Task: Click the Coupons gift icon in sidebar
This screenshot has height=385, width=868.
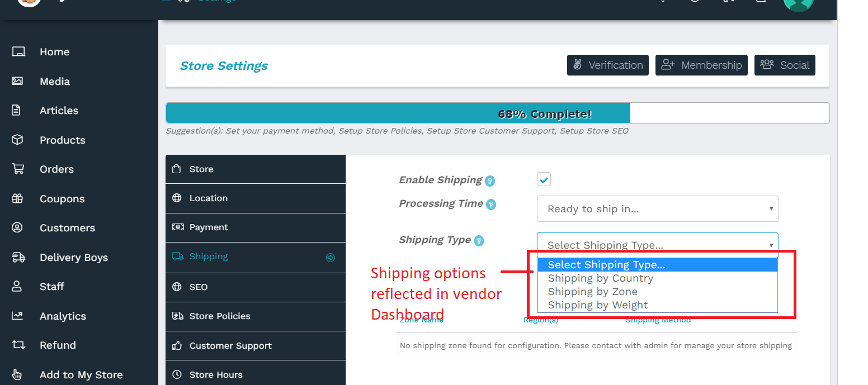Action: (17, 198)
